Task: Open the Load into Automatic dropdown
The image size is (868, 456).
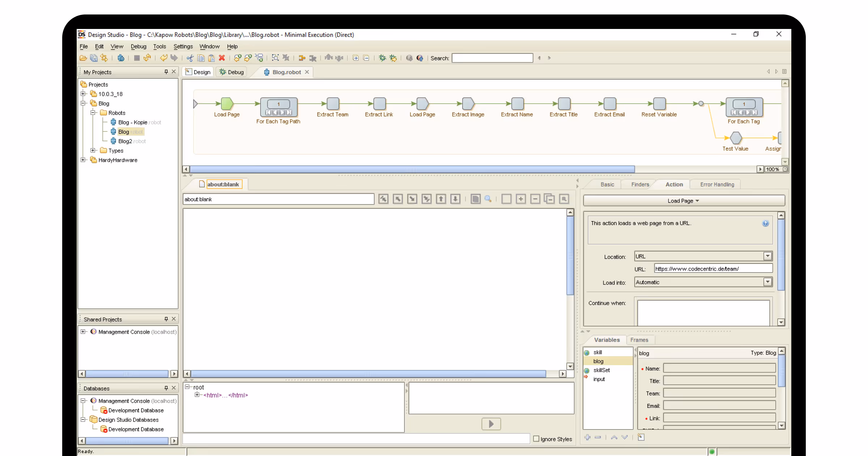Action: coord(767,282)
